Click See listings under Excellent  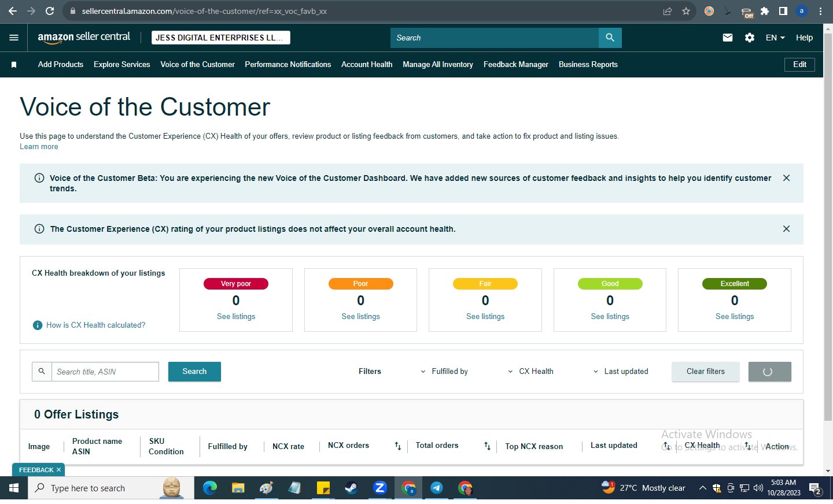(x=735, y=317)
